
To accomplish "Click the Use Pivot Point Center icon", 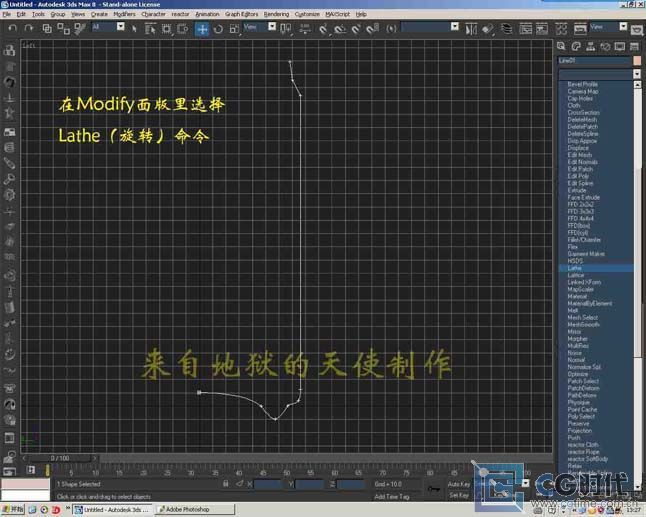I will [x=286, y=28].
